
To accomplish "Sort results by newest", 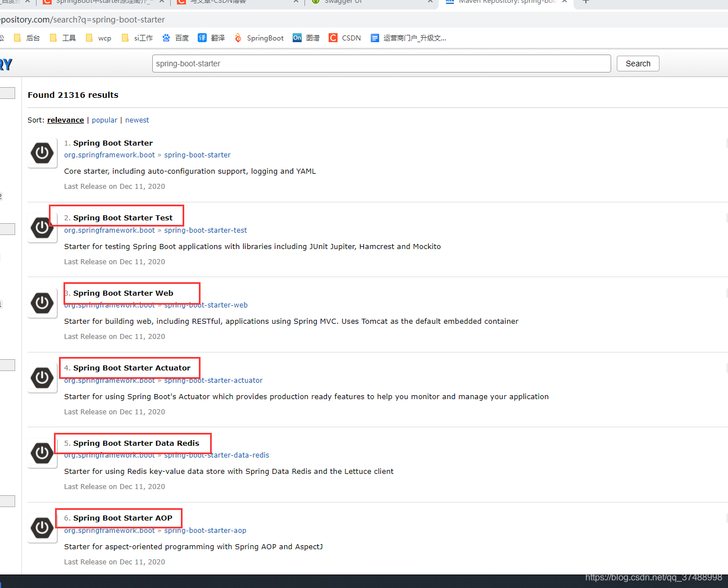I will [x=137, y=120].
